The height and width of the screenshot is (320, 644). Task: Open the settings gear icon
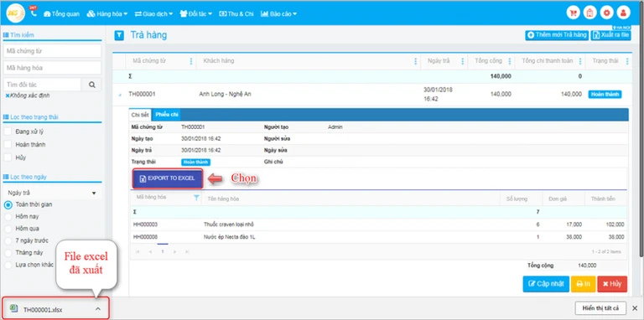coord(606,13)
